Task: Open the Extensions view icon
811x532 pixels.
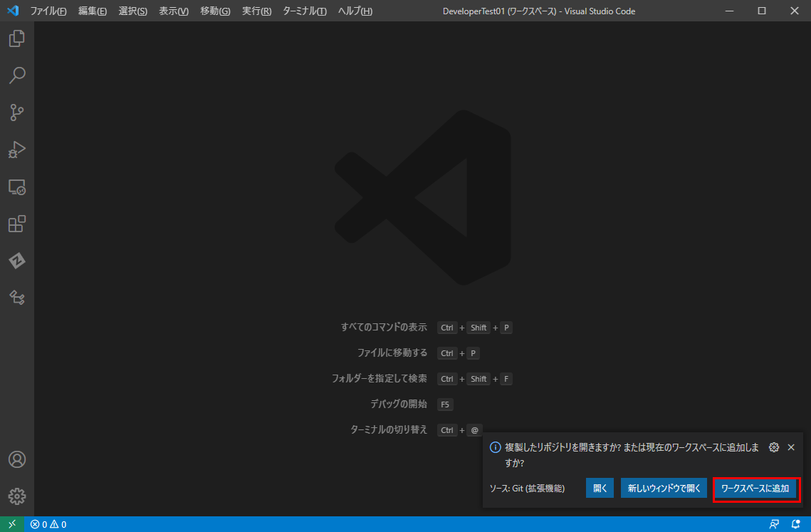Action: (17, 224)
